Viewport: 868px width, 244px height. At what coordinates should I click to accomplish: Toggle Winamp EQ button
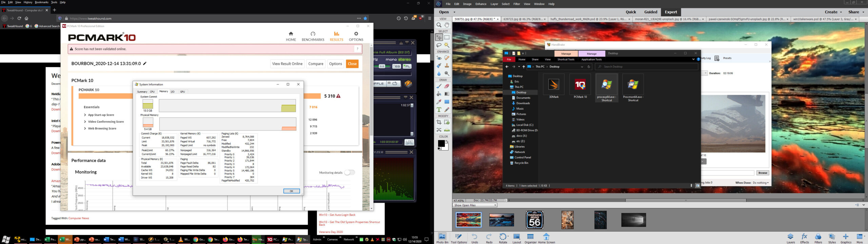pyautogui.click(x=396, y=66)
